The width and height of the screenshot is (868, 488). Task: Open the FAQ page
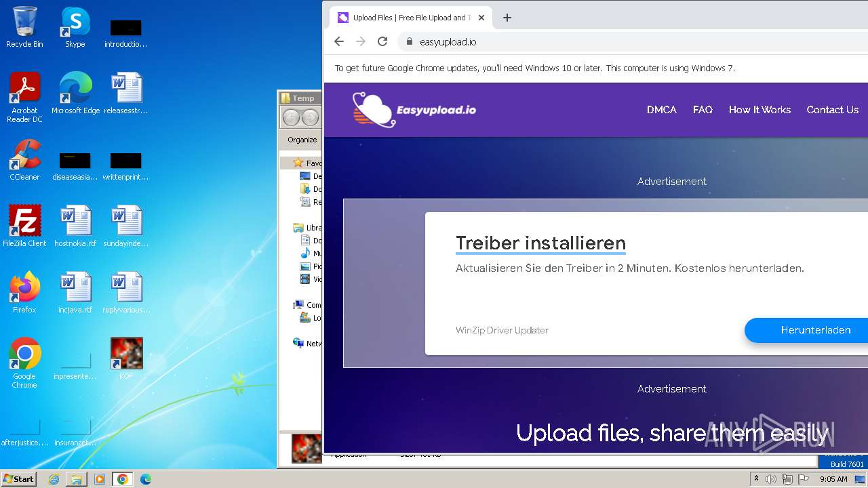[x=703, y=110]
